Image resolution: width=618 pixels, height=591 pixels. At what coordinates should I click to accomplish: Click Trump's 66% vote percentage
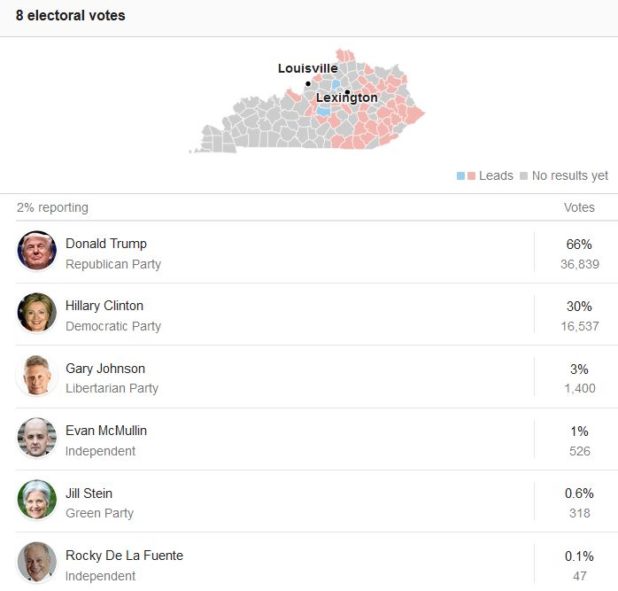(579, 244)
